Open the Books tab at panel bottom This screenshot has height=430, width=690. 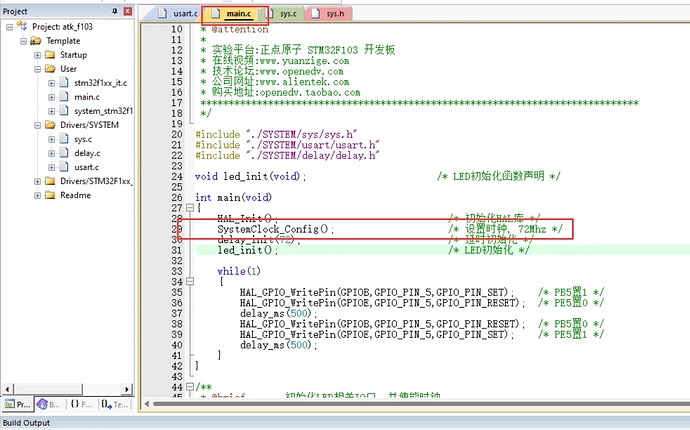point(45,405)
